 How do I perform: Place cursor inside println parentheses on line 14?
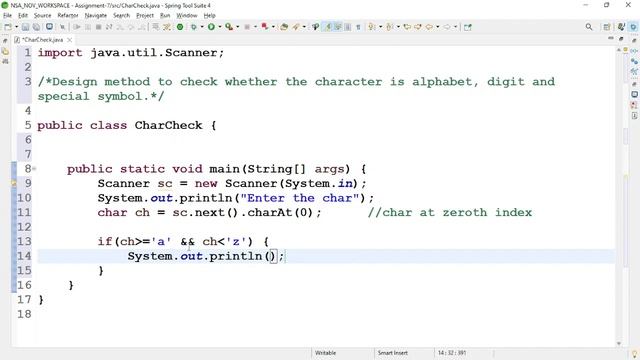click(271, 256)
